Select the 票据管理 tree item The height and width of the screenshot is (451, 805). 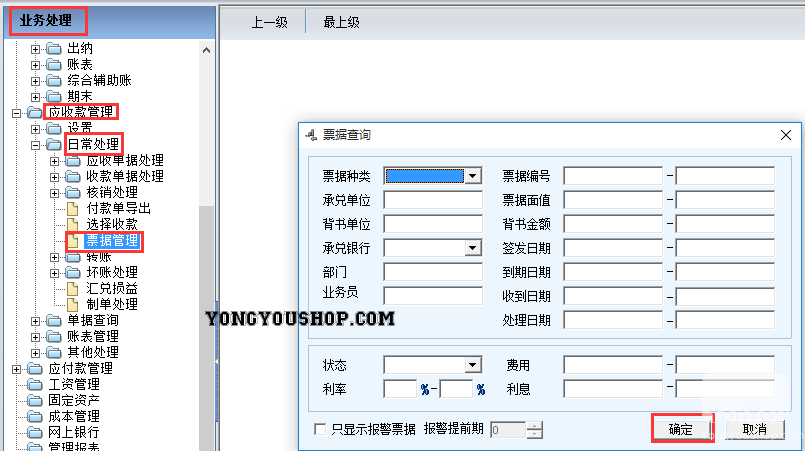[112, 240]
